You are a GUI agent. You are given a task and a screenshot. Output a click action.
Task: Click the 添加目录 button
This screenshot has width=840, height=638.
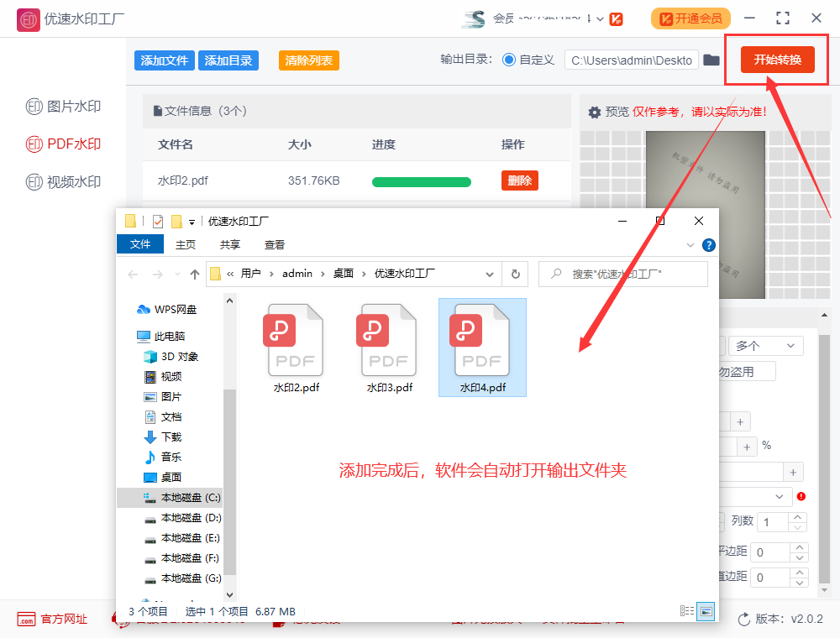tap(228, 60)
